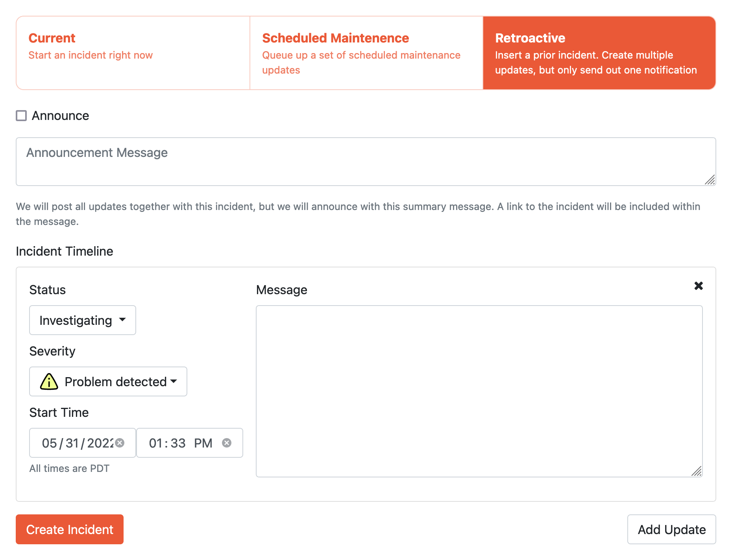The width and height of the screenshot is (732, 560).
Task: Select the PM segment of start time
Action: click(203, 443)
